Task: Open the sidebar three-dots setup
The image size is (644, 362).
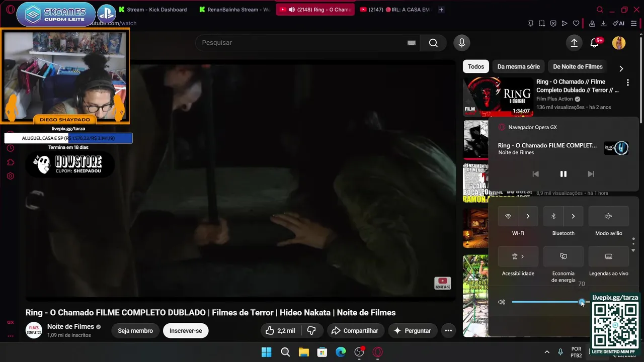Action: click(x=10, y=336)
